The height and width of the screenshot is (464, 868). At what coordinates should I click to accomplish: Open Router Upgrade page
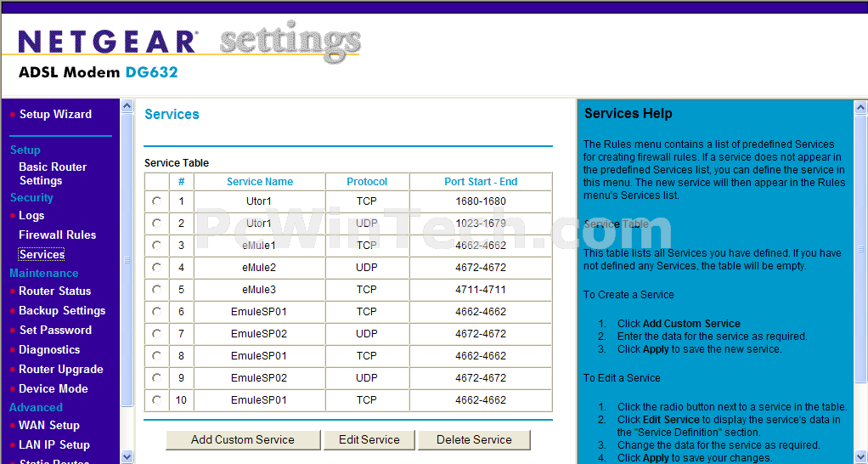click(x=61, y=370)
